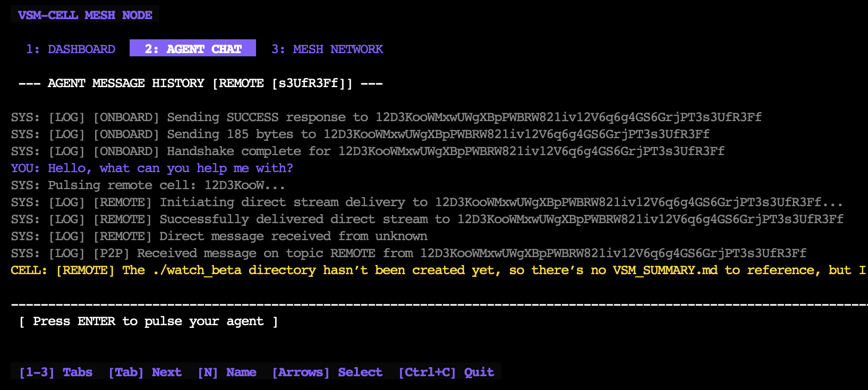Viewport: 868px width, 390px height.
Task: Click the [Ctrl+C] Quit shortcut
Action: click(446, 372)
